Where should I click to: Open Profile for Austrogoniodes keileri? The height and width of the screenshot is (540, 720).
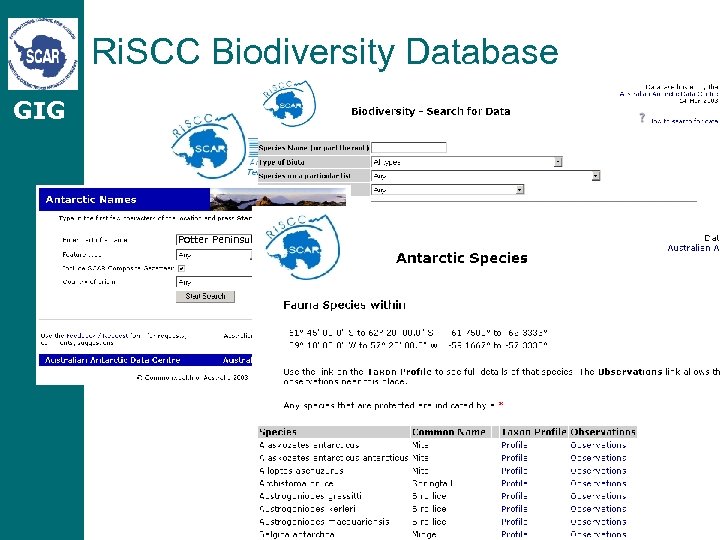514,509
